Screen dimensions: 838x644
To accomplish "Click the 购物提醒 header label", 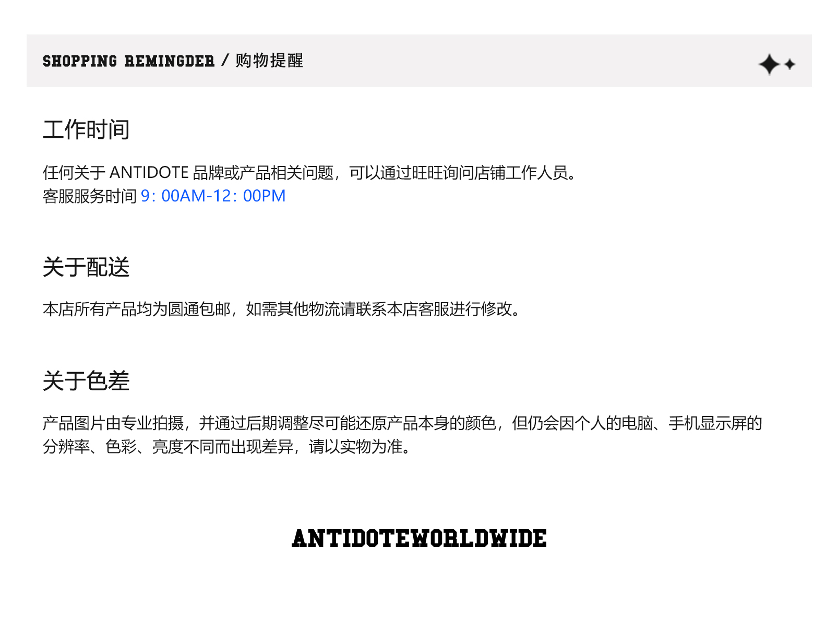I will point(269,61).
